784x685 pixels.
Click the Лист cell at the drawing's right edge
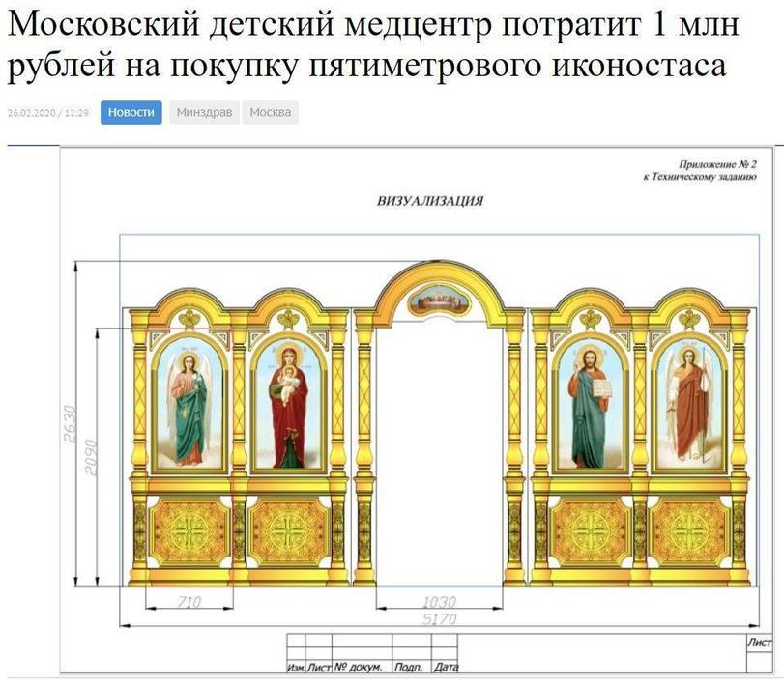click(760, 642)
